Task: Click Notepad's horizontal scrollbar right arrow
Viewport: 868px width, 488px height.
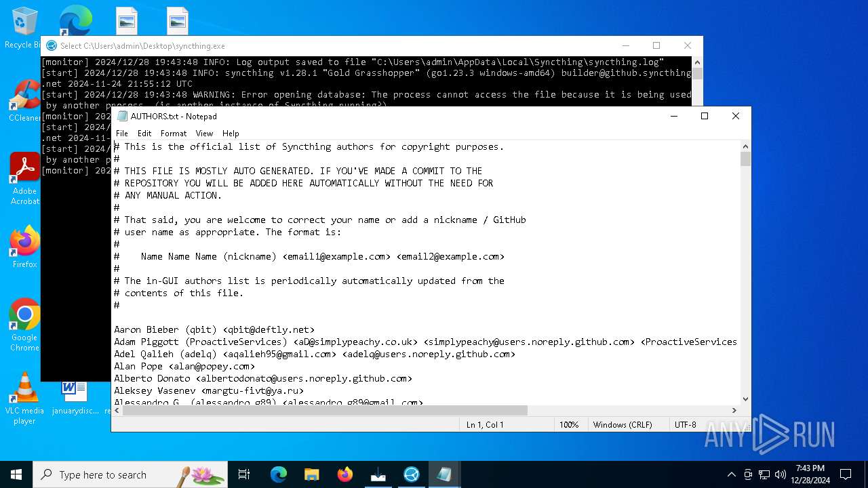Action: coord(734,410)
